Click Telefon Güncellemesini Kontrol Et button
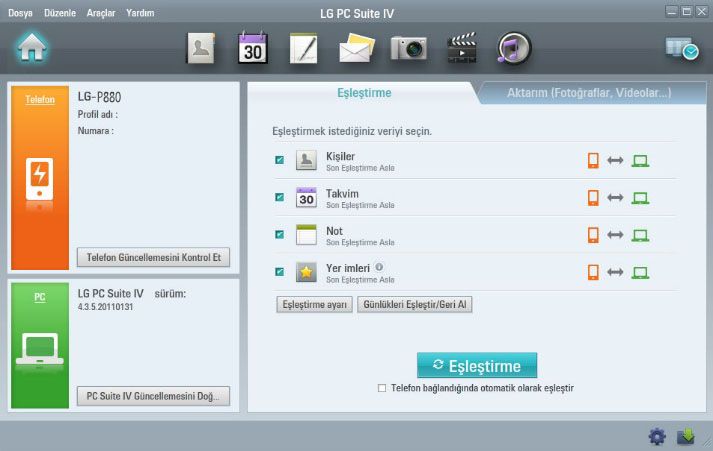The image size is (713, 451). click(154, 258)
